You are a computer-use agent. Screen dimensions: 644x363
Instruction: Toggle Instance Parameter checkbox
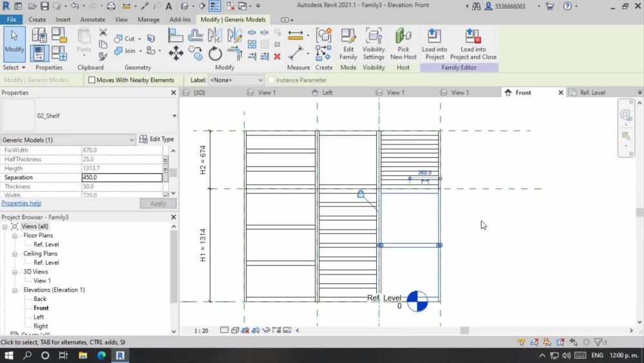coord(271,80)
